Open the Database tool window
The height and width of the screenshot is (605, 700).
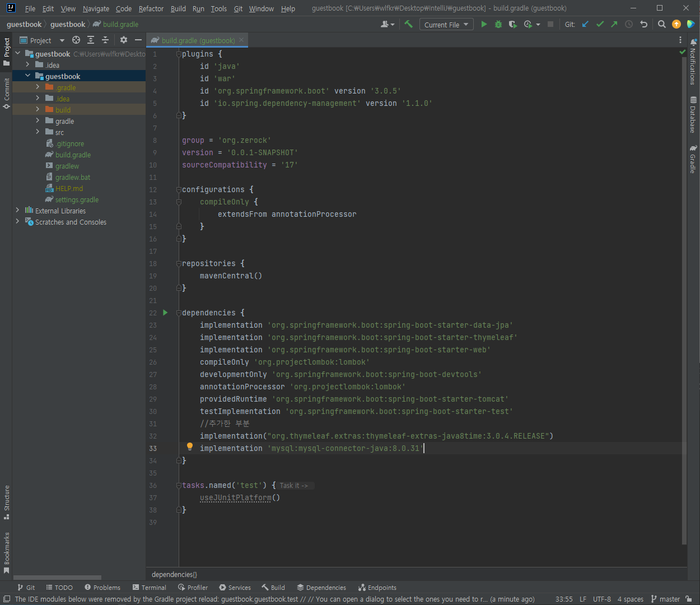pyautogui.click(x=693, y=115)
